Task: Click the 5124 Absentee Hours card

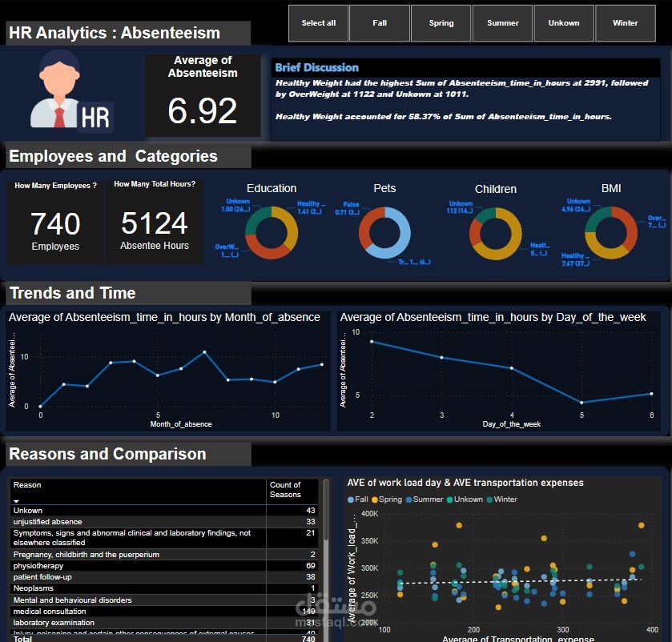Action: [155, 223]
